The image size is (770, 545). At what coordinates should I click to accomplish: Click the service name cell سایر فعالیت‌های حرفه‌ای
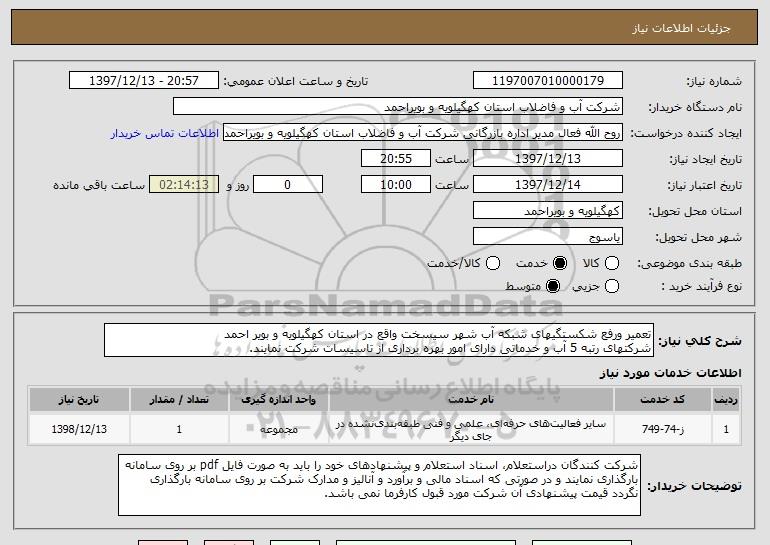(471, 429)
